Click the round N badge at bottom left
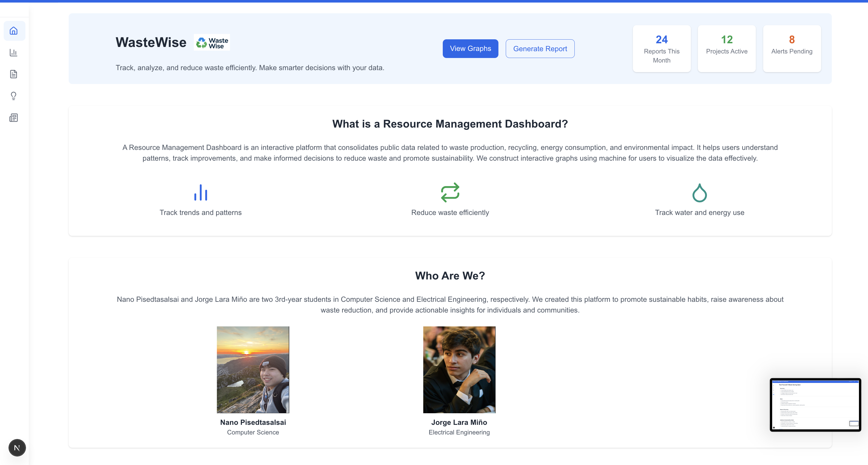Viewport: 868px width, 465px height. pos(17,447)
